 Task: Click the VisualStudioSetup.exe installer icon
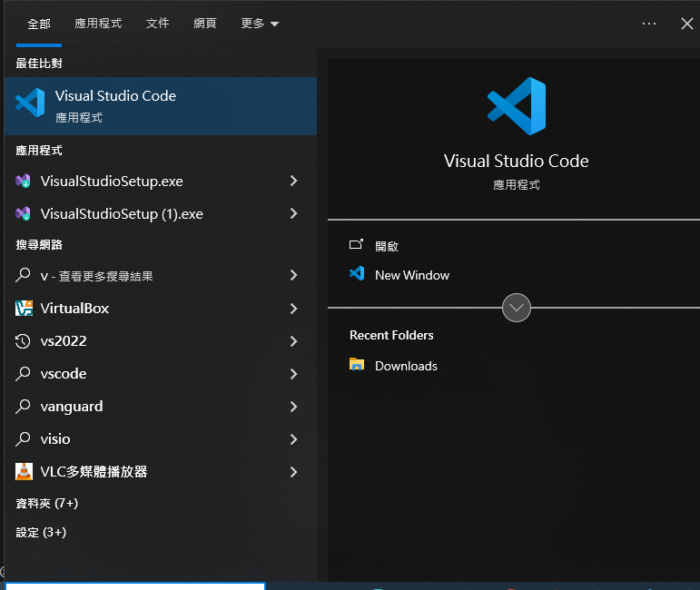point(24,182)
